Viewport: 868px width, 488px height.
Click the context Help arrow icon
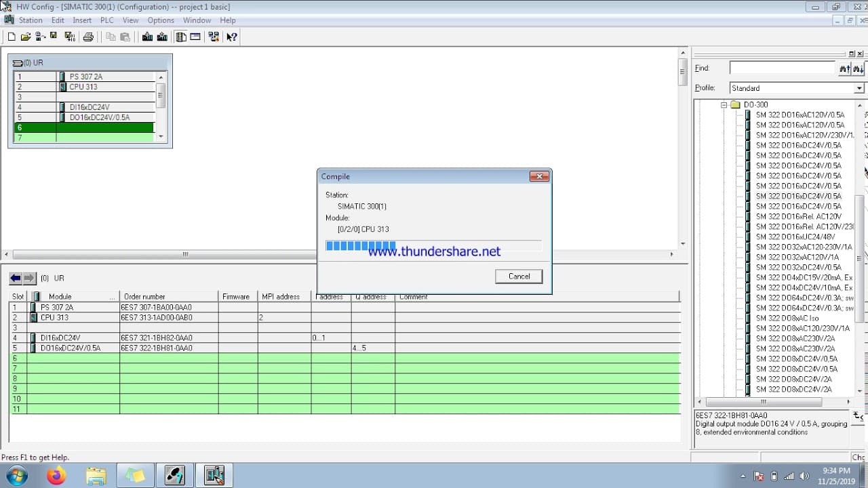click(x=232, y=37)
